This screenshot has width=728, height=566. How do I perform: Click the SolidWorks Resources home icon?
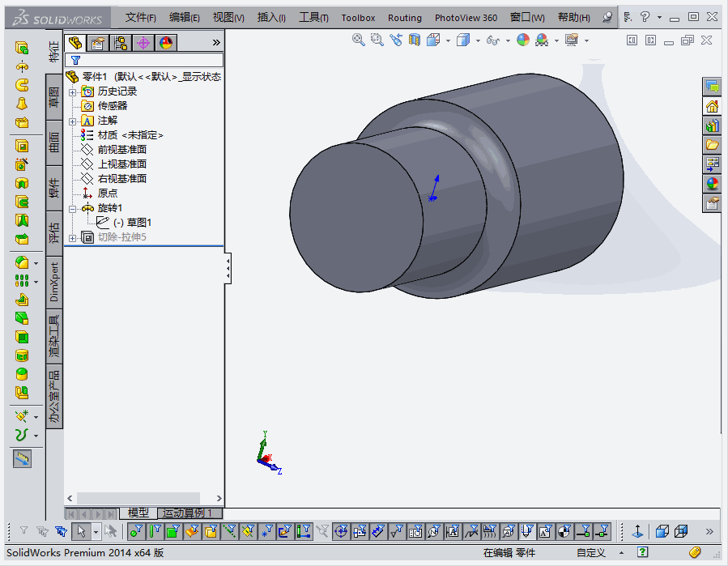click(x=712, y=106)
